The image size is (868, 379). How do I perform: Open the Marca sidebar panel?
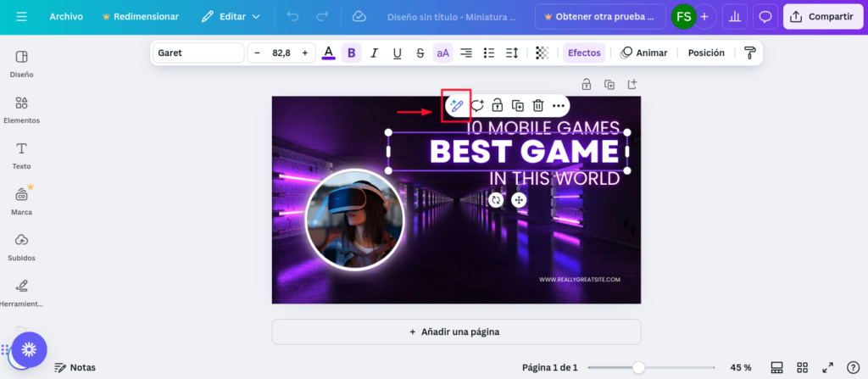[21, 203]
